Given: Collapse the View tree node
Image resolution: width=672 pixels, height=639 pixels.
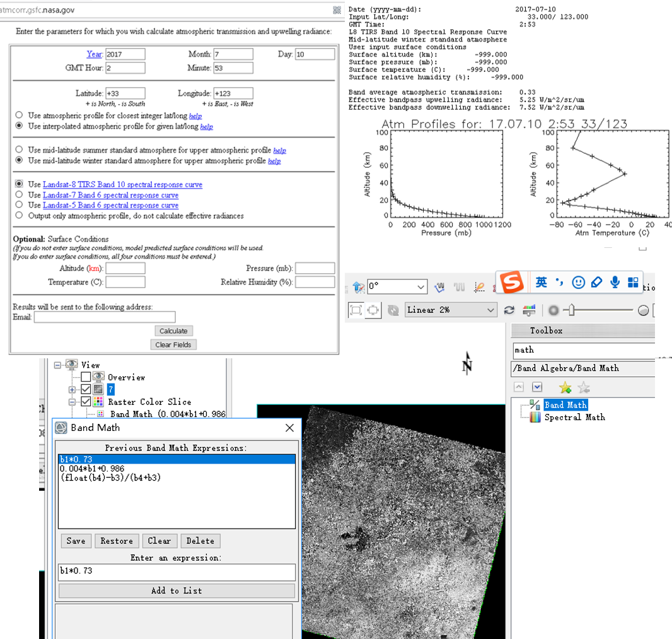Looking at the screenshot, I should tap(57, 365).
